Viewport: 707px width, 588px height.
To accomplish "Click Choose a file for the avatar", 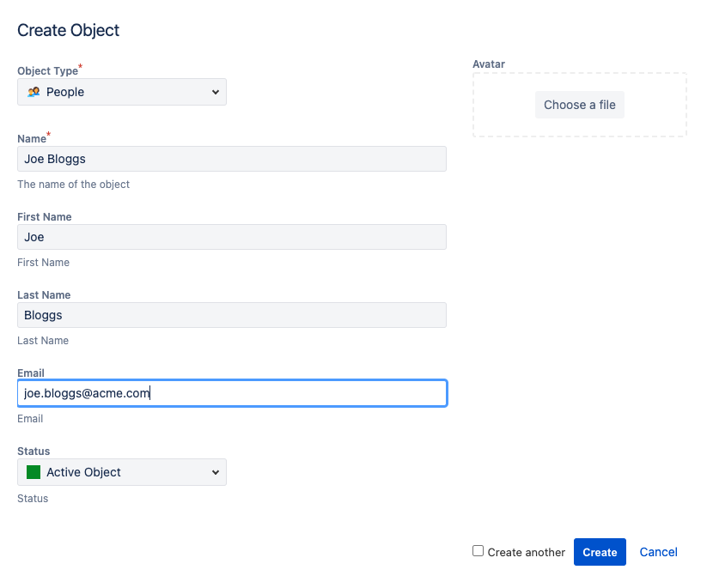I will (x=580, y=105).
